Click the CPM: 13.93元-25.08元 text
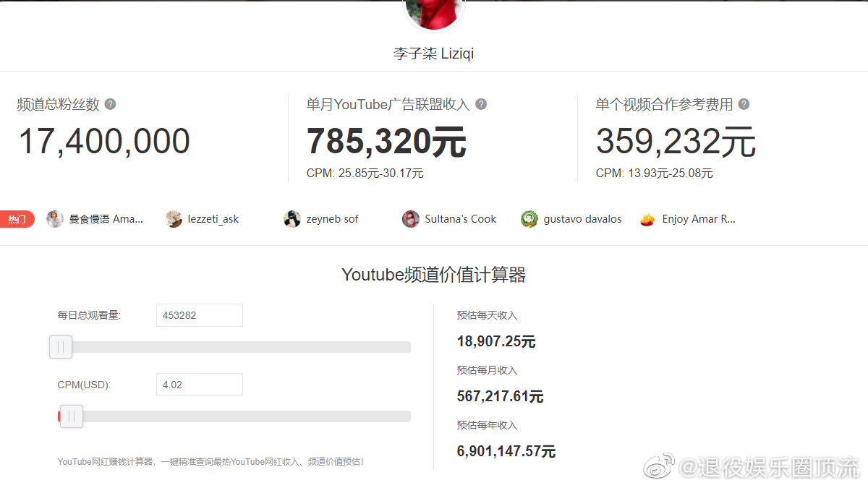This screenshot has width=868, height=488. [x=655, y=174]
